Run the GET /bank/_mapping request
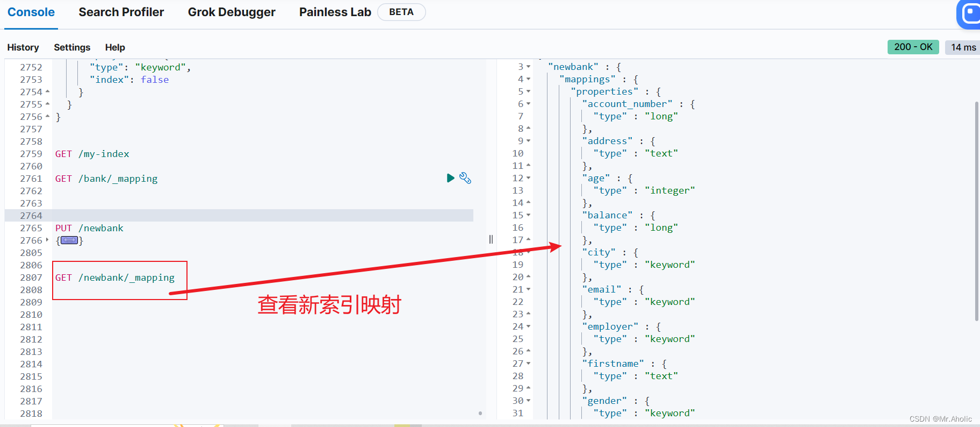 pos(450,178)
